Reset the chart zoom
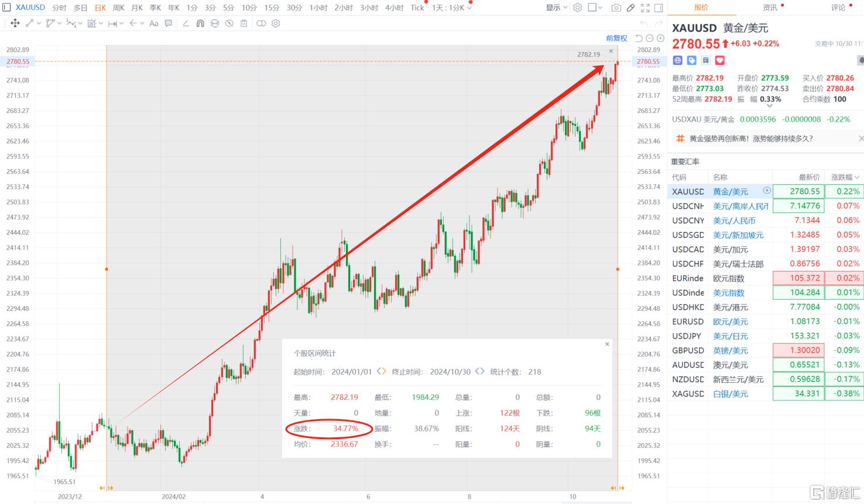Screen dimensions: 864x504 (639, 38)
